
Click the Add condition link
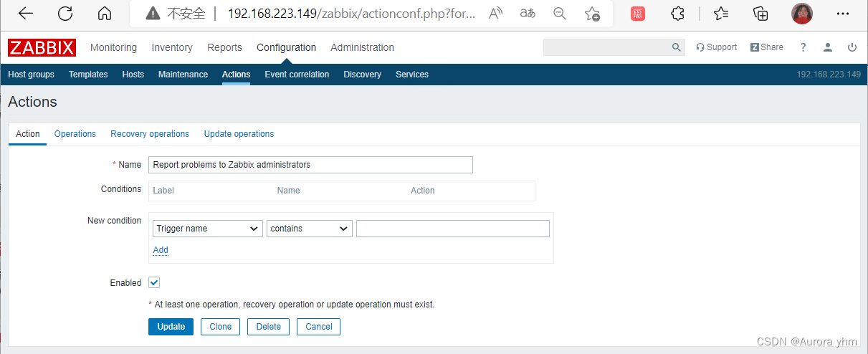(x=161, y=250)
